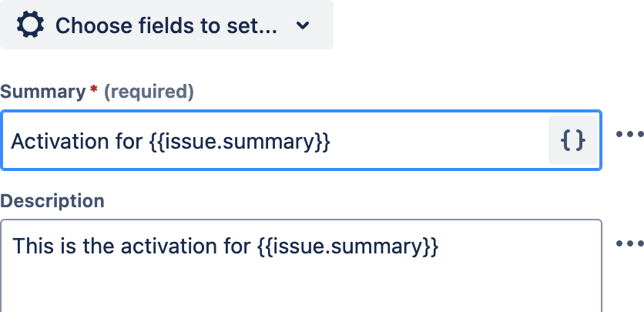Click the Summary field label
Image resolution: width=644 pixels, height=312 pixels.
tap(42, 92)
